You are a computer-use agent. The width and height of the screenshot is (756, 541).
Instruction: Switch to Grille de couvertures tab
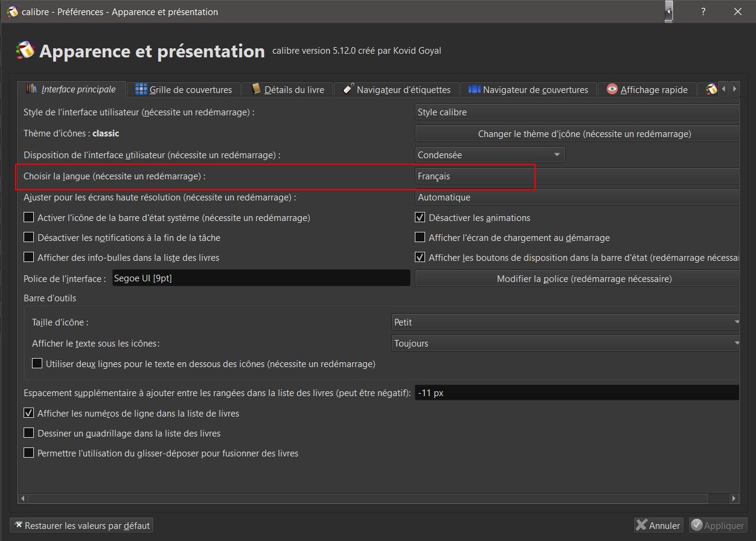tap(184, 89)
